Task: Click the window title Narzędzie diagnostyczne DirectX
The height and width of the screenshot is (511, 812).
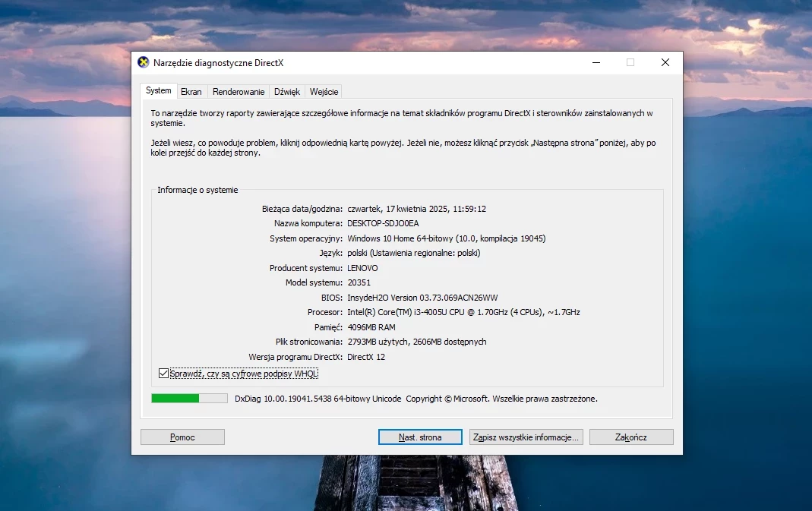Action: coord(219,63)
